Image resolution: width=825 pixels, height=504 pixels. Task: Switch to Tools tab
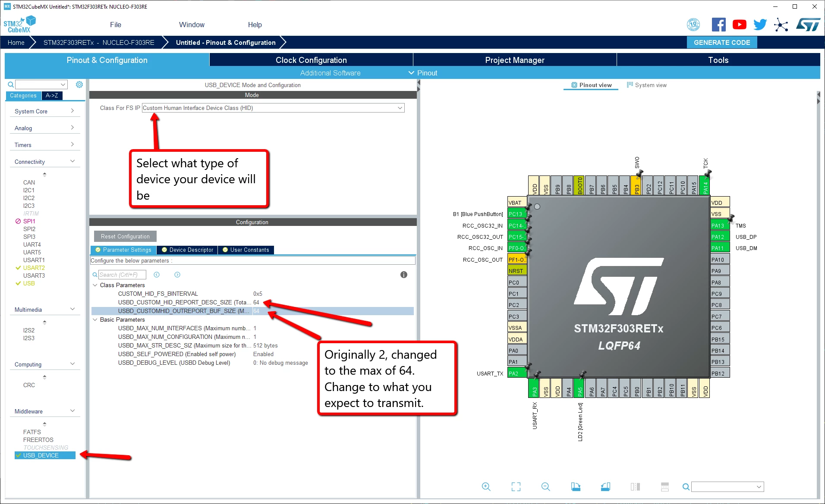pos(718,60)
